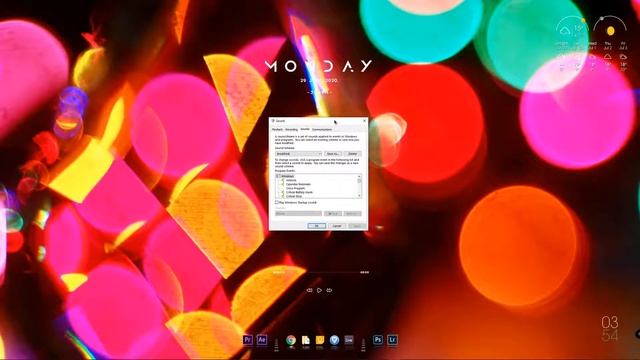The image size is (640, 360).
Task: Select the Asterisk program event
Action: tap(291, 180)
